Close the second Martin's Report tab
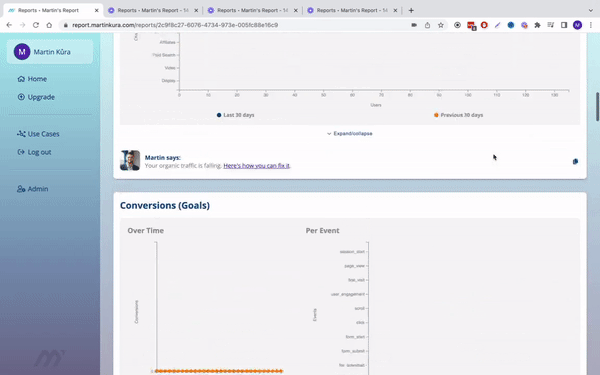600x375 pixels. click(x=196, y=10)
